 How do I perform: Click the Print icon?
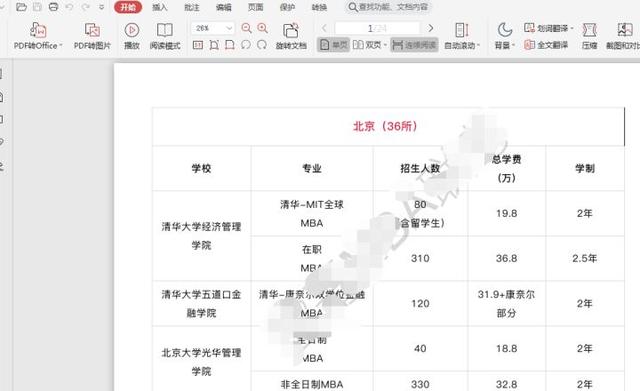pyautogui.click(x=53, y=7)
